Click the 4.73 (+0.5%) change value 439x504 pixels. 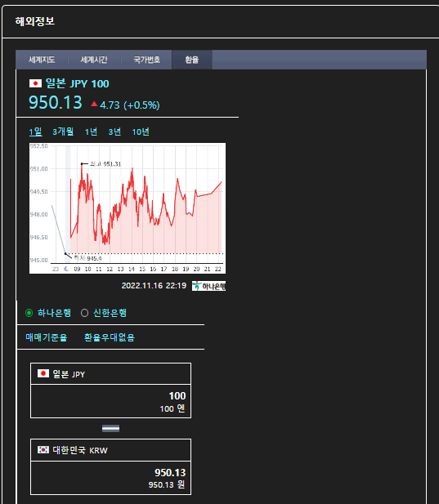click(130, 105)
